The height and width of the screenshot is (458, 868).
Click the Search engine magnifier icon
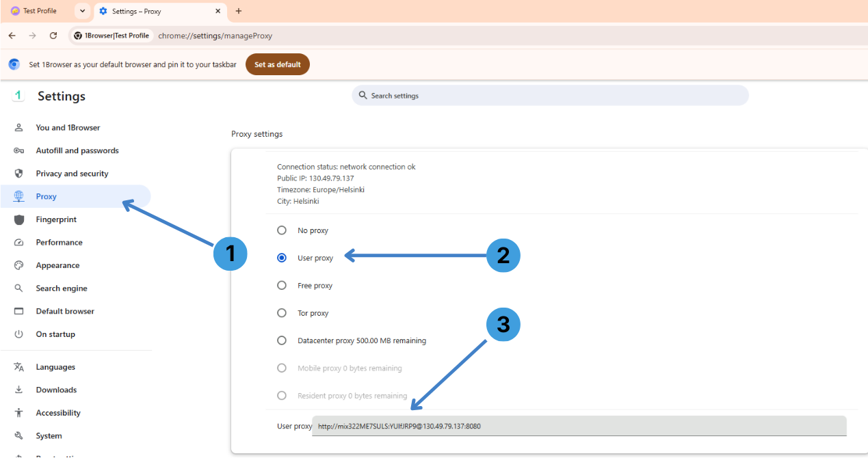(19, 288)
